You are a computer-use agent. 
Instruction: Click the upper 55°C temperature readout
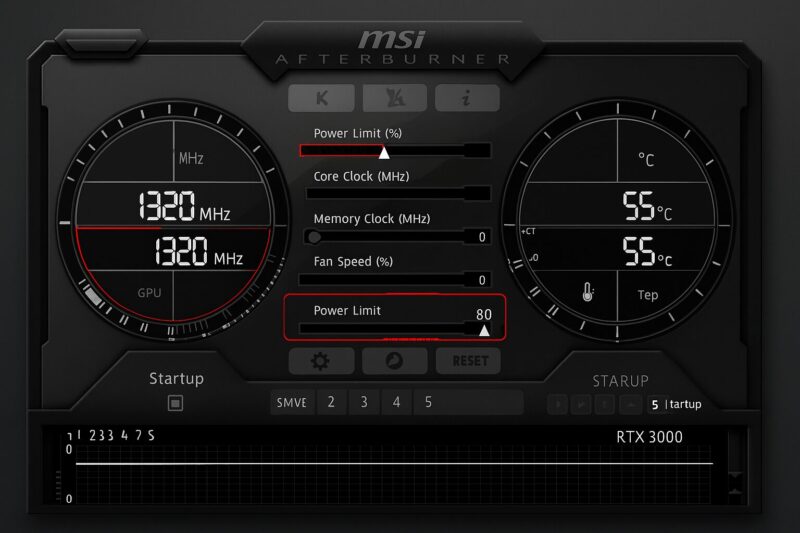647,206
